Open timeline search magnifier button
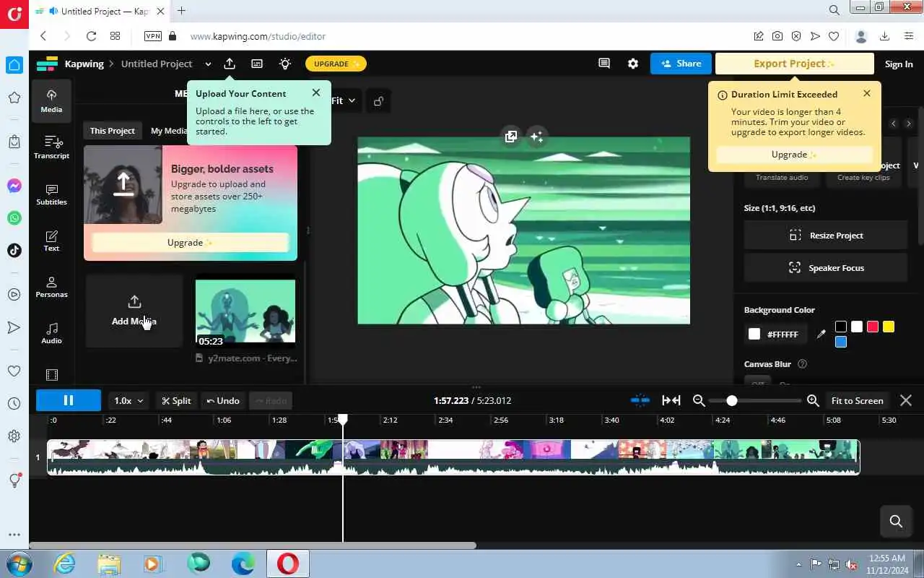The width and height of the screenshot is (924, 578). pos(896,521)
